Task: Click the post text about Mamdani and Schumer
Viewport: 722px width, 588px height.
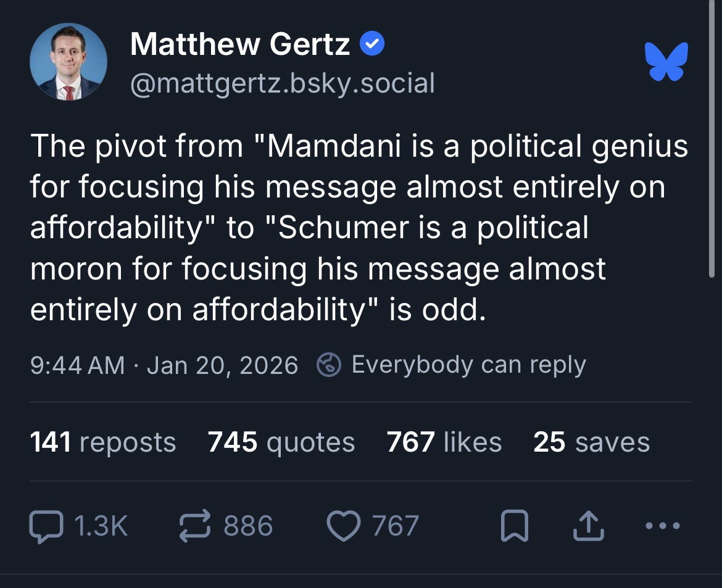Action: pos(358,228)
